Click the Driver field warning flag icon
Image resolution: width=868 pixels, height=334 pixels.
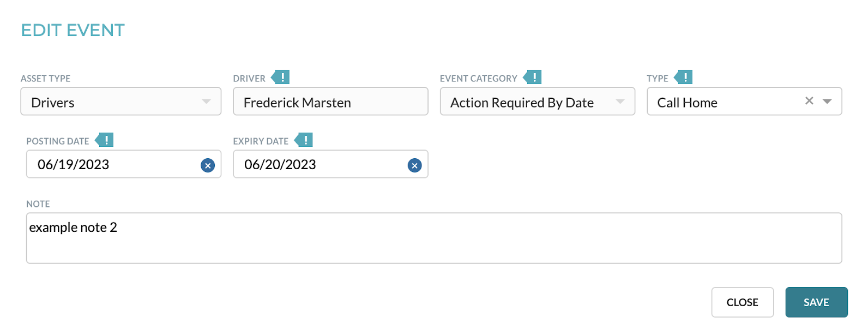(x=280, y=77)
